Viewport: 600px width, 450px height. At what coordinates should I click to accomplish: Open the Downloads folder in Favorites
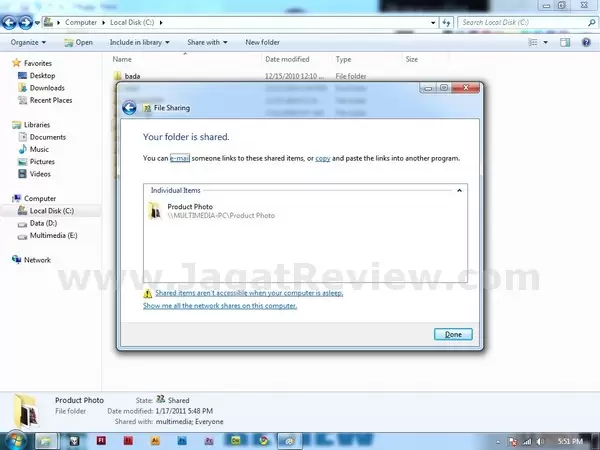pyautogui.click(x=46, y=88)
